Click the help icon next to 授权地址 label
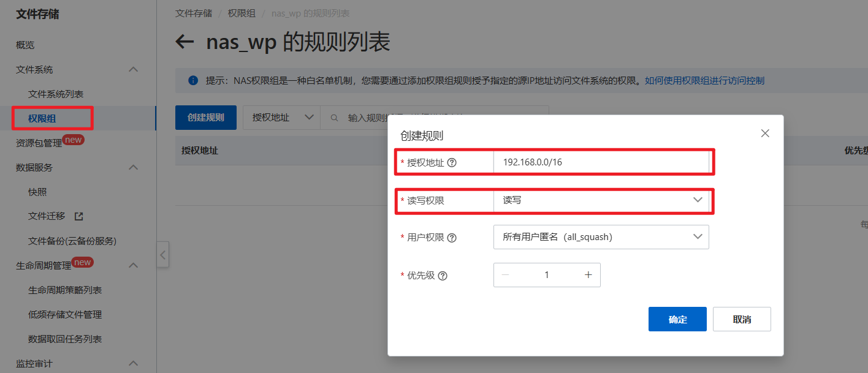This screenshot has width=868, height=373. (452, 162)
